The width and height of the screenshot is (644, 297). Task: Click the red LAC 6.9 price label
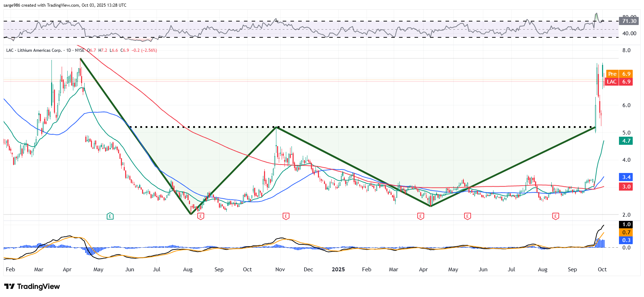pos(619,82)
